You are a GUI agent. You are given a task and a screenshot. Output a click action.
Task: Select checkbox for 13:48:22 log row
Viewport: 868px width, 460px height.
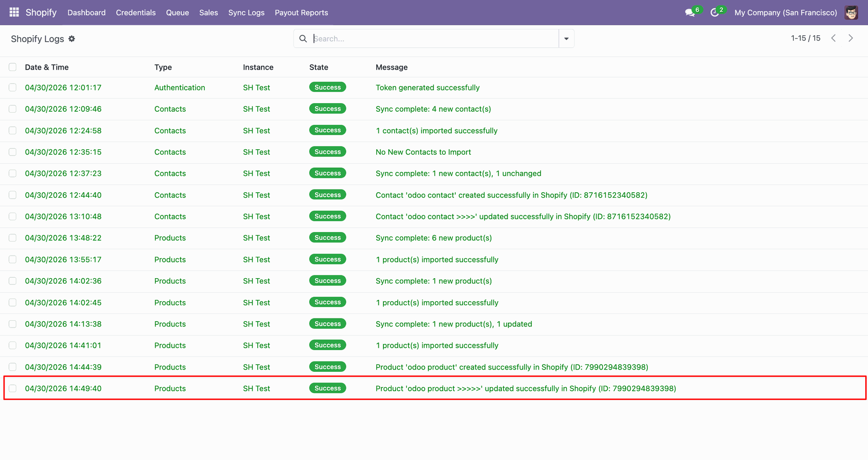[13, 238]
